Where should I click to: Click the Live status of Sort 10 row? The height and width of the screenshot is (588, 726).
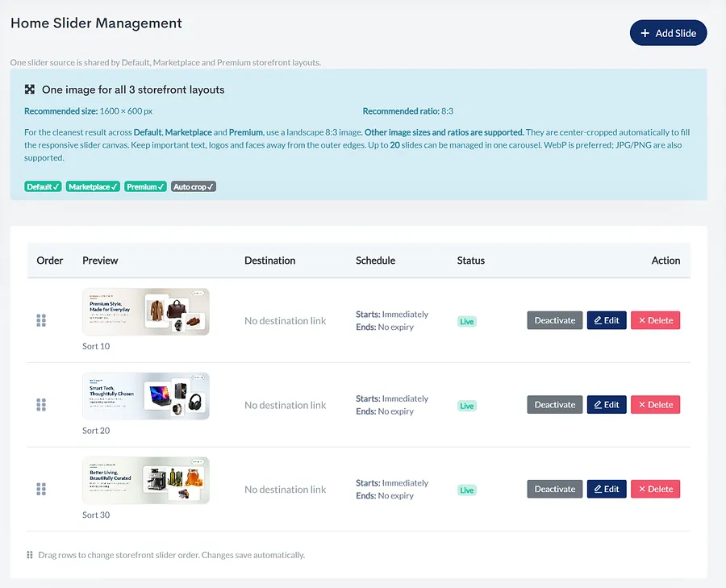tap(467, 321)
